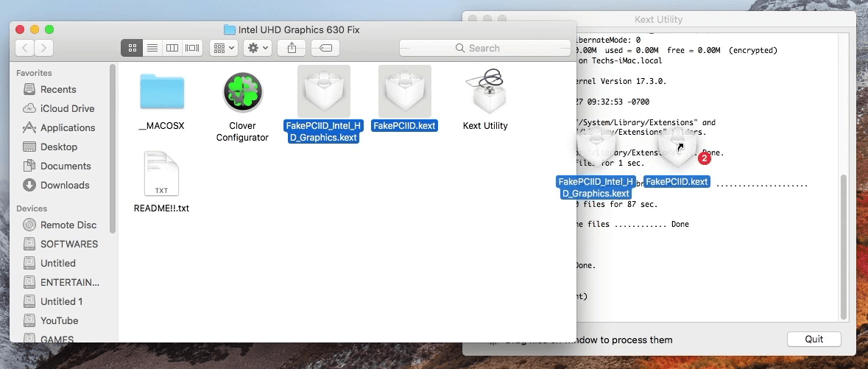The image size is (868, 369).
Task: Click the Intel UHD Graphics 630 Fix title
Action: point(299,30)
